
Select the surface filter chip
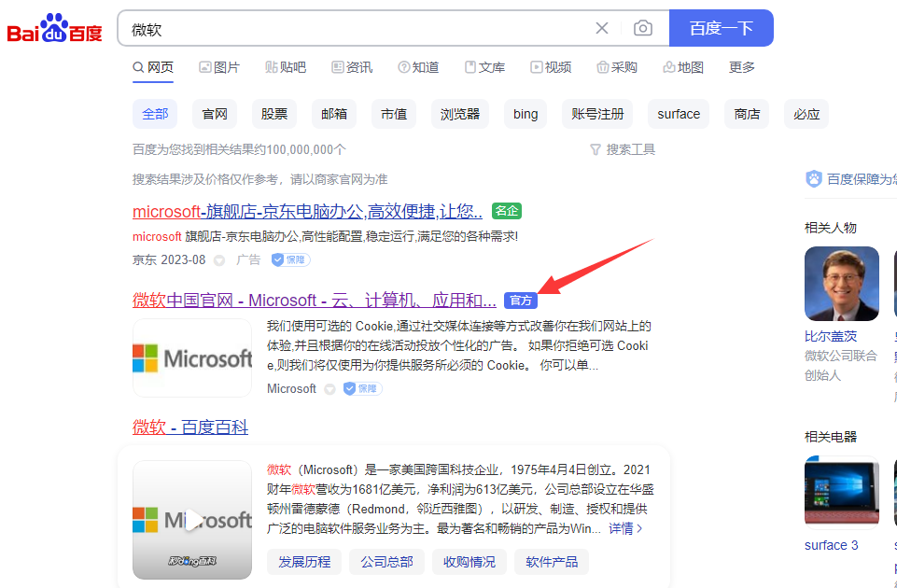[x=679, y=114]
